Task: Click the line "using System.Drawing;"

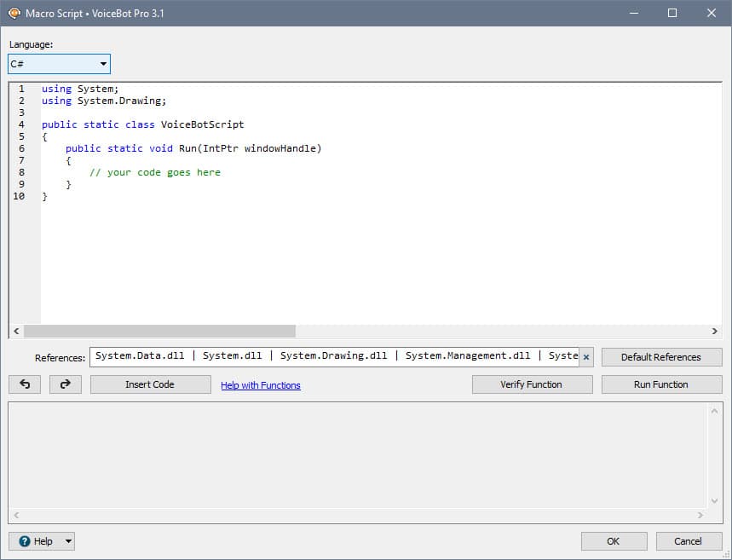Action: pyautogui.click(x=104, y=101)
